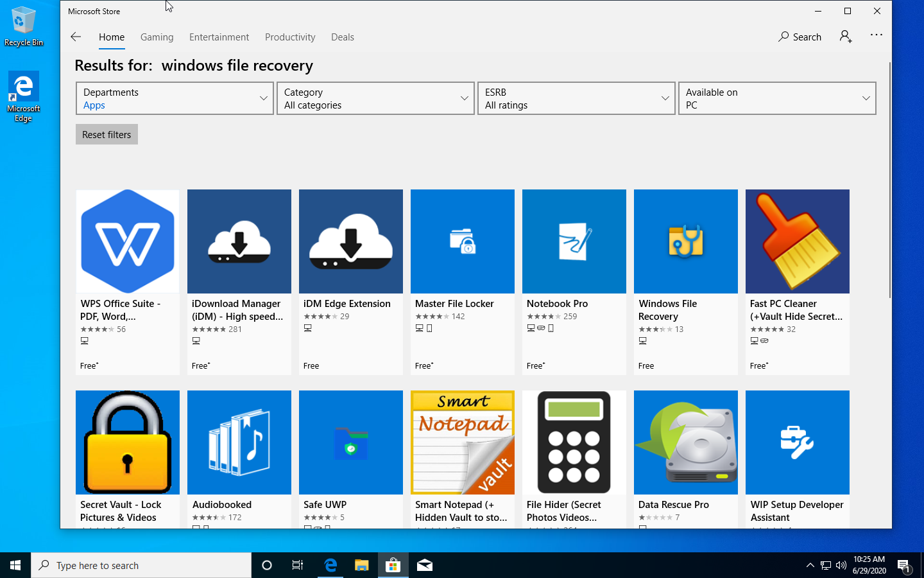Image resolution: width=924 pixels, height=578 pixels.
Task: Open Task View from the taskbar
Action: pos(297,565)
